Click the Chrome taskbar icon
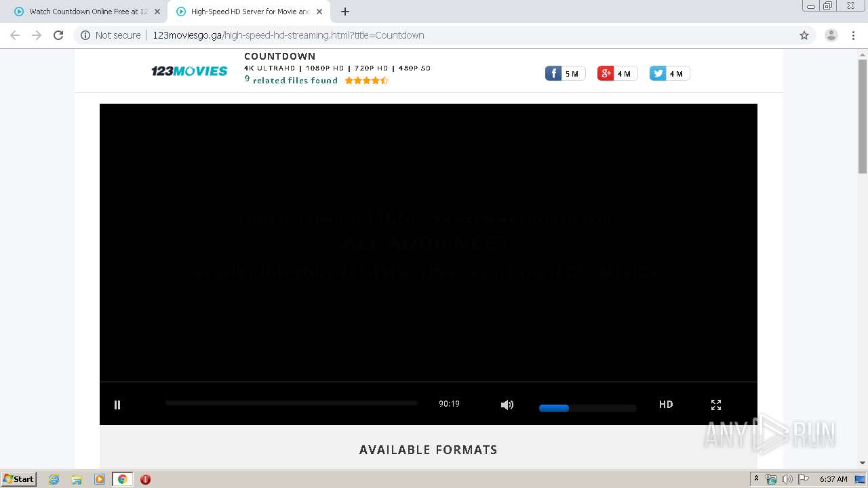Viewport: 868px width, 488px height. 122,479
